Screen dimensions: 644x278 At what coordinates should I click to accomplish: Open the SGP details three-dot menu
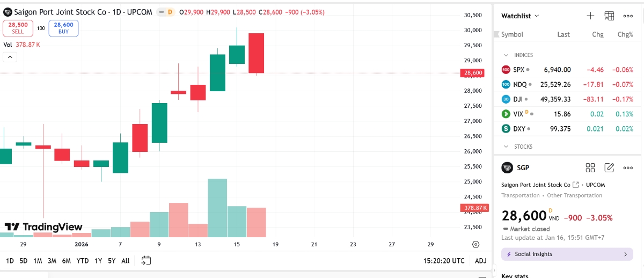click(628, 168)
